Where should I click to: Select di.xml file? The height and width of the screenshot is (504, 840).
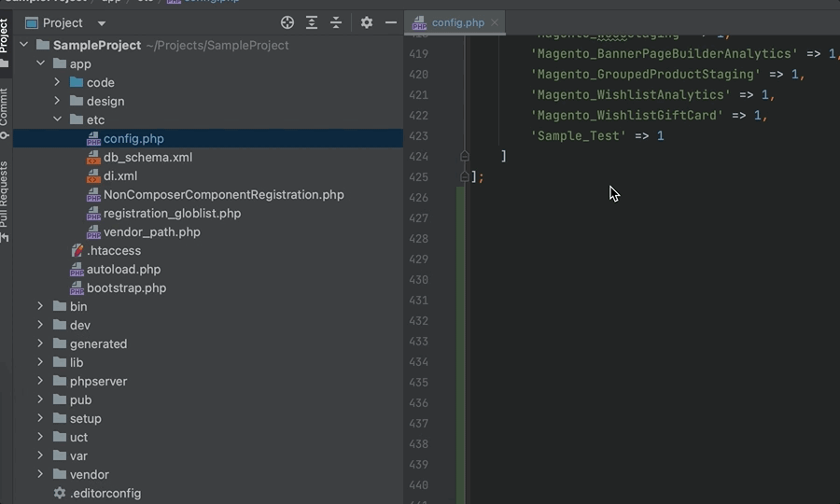click(120, 175)
